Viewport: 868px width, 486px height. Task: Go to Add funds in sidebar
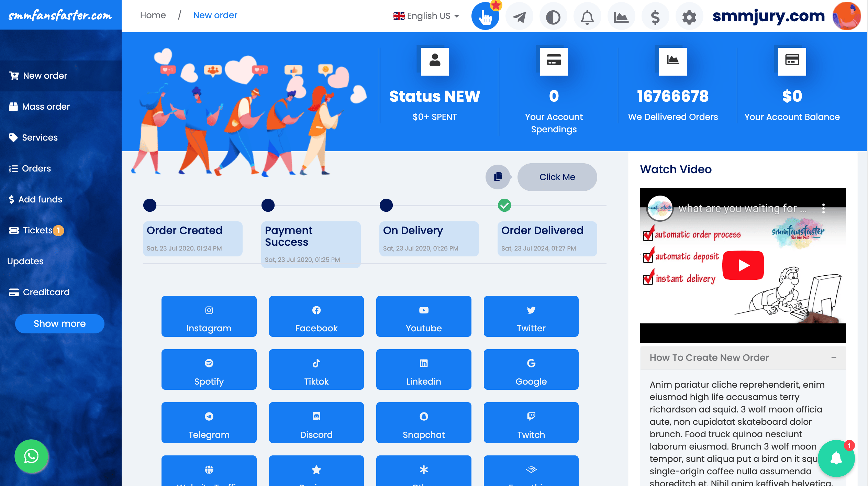pyautogui.click(x=40, y=199)
